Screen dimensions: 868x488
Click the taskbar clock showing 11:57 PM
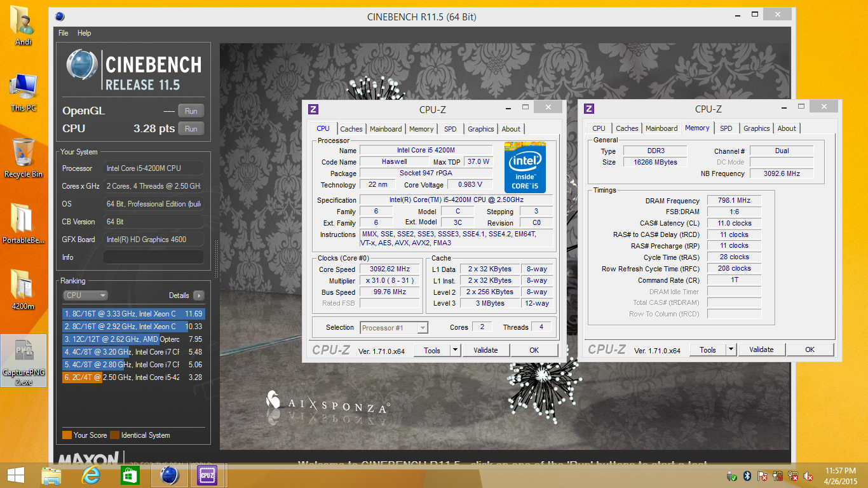[x=841, y=476]
